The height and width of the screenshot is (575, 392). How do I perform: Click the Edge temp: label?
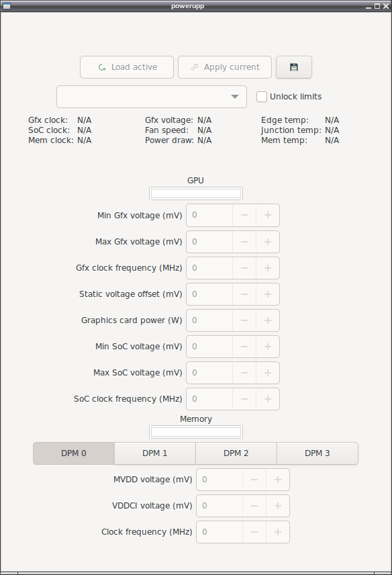point(285,120)
